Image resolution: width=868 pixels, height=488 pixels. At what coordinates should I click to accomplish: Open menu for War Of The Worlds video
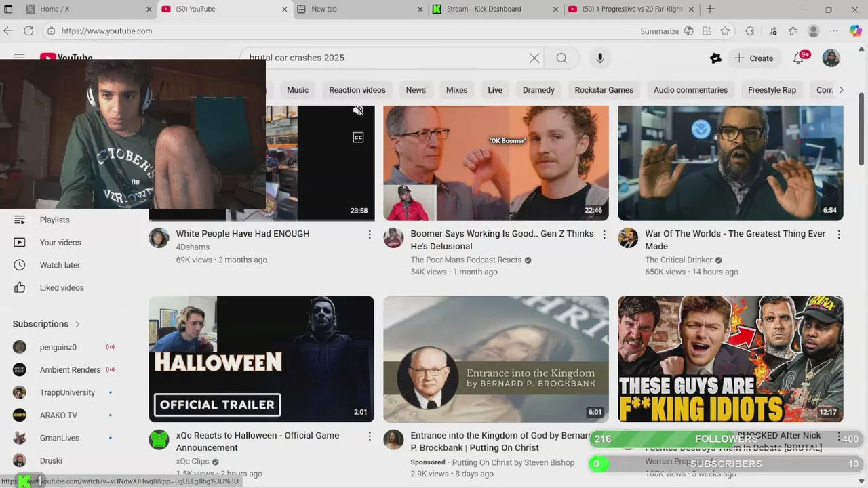[839, 235]
